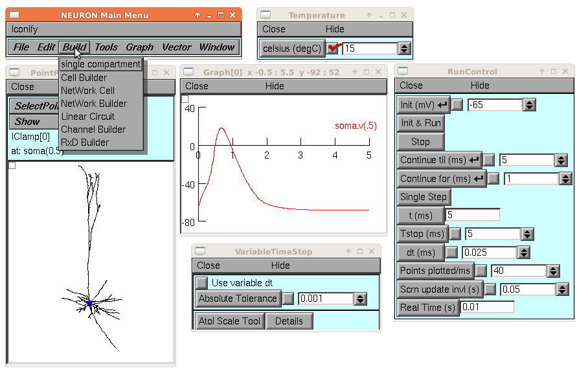The width and height of the screenshot is (588, 373).
Task: Click the Absolute Tolerance value stepper
Action: pos(360,299)
